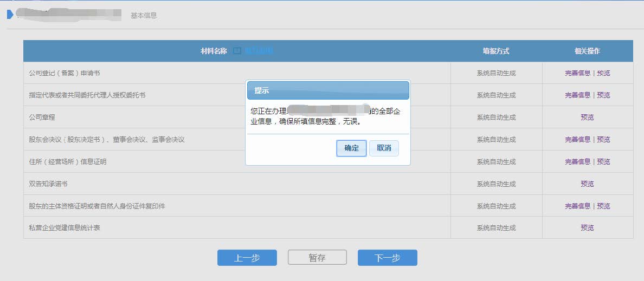
Task: Open 完善信息 for the 授权委托书 row
Action: tap(577, 95)
